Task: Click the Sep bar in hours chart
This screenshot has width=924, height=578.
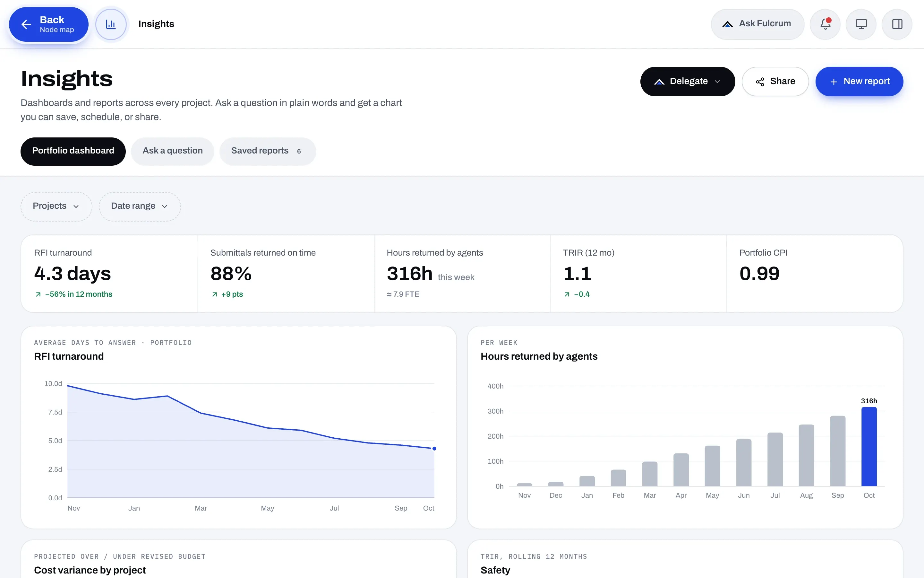Action: tap(838, 451)
